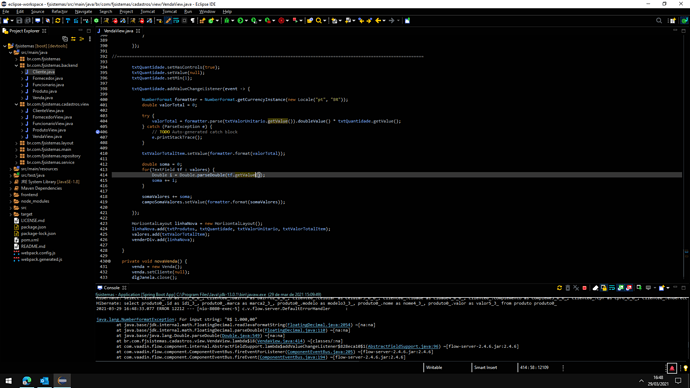Select the Console view tab
The image size is (690, 388).
(111, 288)
